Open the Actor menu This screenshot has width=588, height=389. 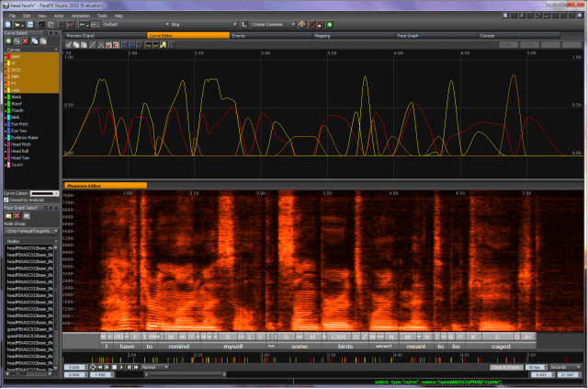pos(59,17)
